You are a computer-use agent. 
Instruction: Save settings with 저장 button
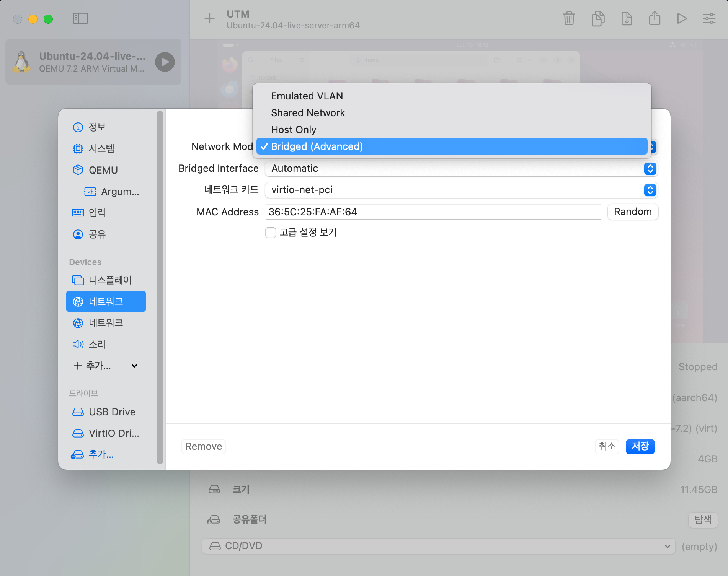click(640, 446)
